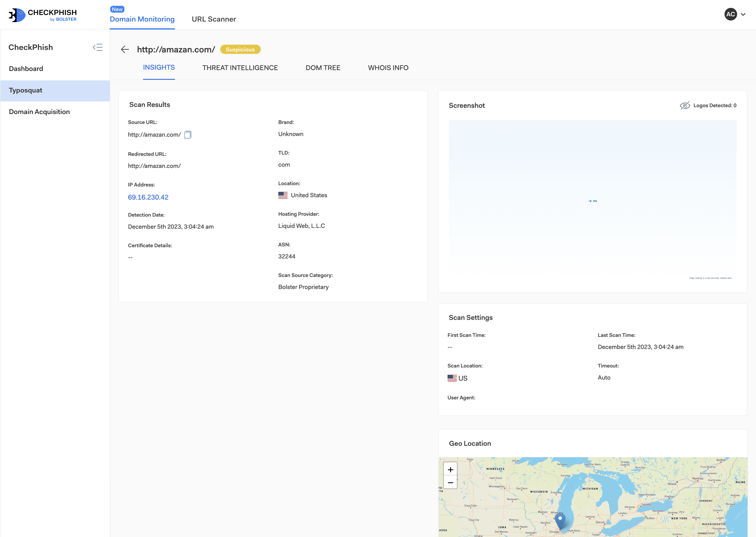Screen dimensions: 756x537
Task: Click the Geo Location panel heading
Action: point(470,444)
